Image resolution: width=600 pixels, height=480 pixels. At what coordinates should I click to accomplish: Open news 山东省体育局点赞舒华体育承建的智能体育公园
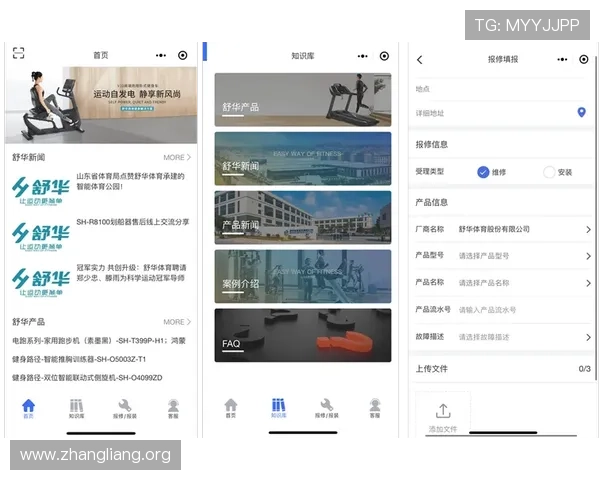(130, 181)
